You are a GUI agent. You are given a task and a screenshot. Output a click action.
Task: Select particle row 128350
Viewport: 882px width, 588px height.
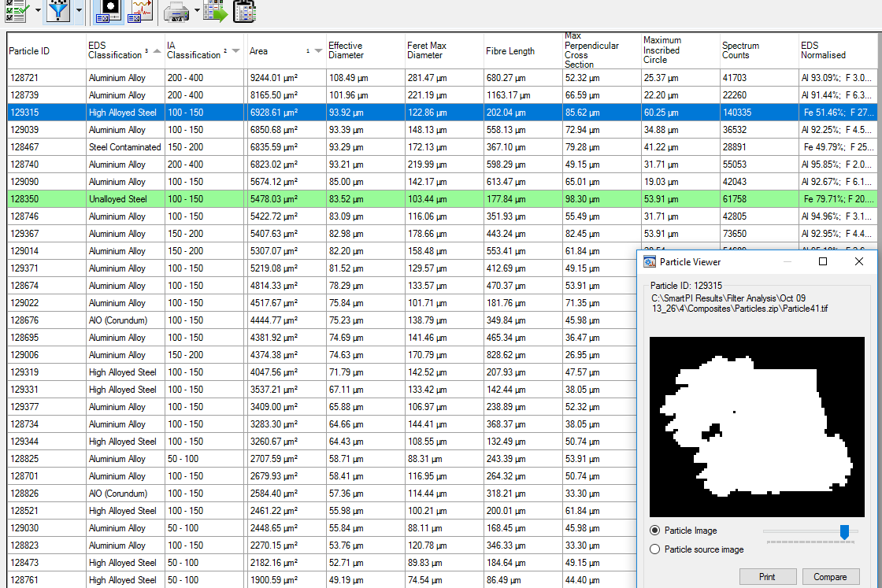[442, 200]
